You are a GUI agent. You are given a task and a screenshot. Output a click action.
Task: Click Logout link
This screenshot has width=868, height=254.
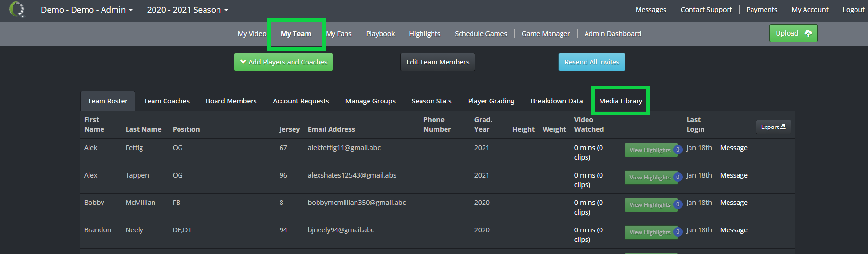pyautogui.click(x=853, y=10)
